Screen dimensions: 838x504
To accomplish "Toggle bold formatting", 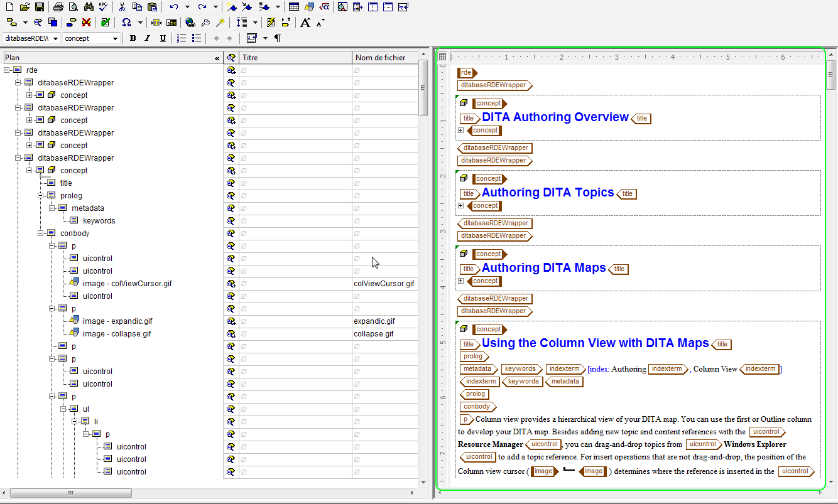I will point(133,38).
